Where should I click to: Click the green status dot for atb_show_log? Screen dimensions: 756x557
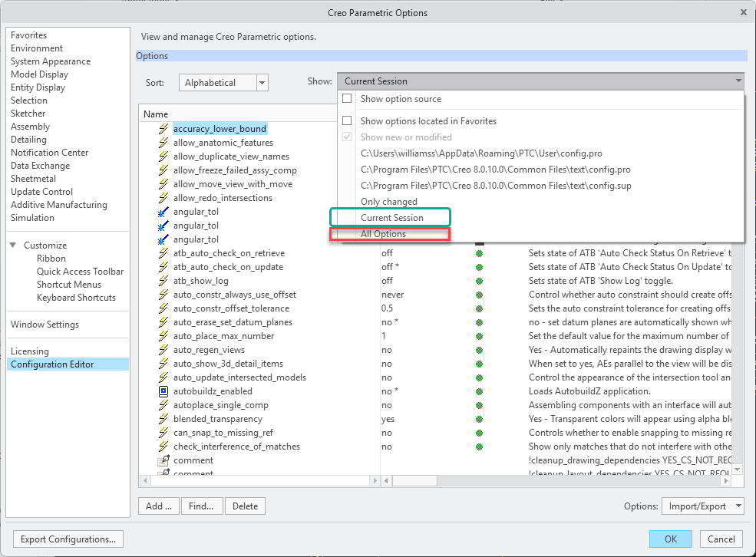click(x=479, y=282)
